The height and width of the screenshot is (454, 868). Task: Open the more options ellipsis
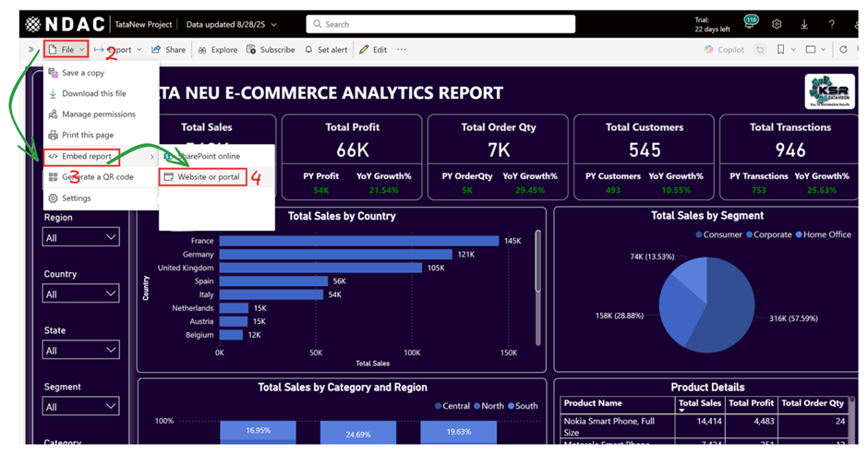click(402, 49)
